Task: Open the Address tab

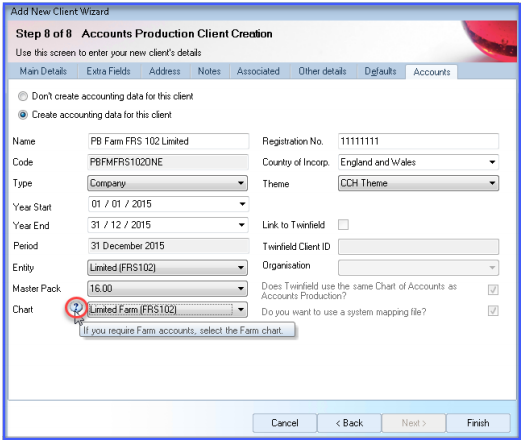Action: pyautogui.click(x=165, y=71)
